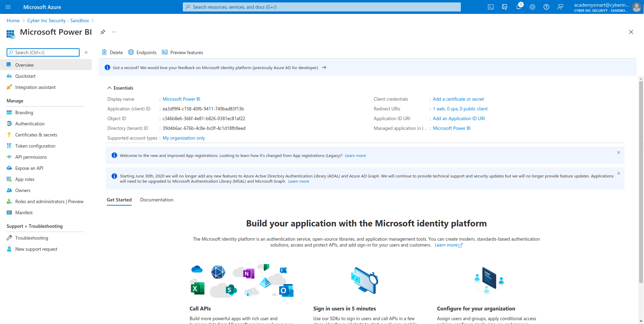Viewport: 644px width, 324px height.
Task: Click Add an Application ID URI
Action: (459, 118)
